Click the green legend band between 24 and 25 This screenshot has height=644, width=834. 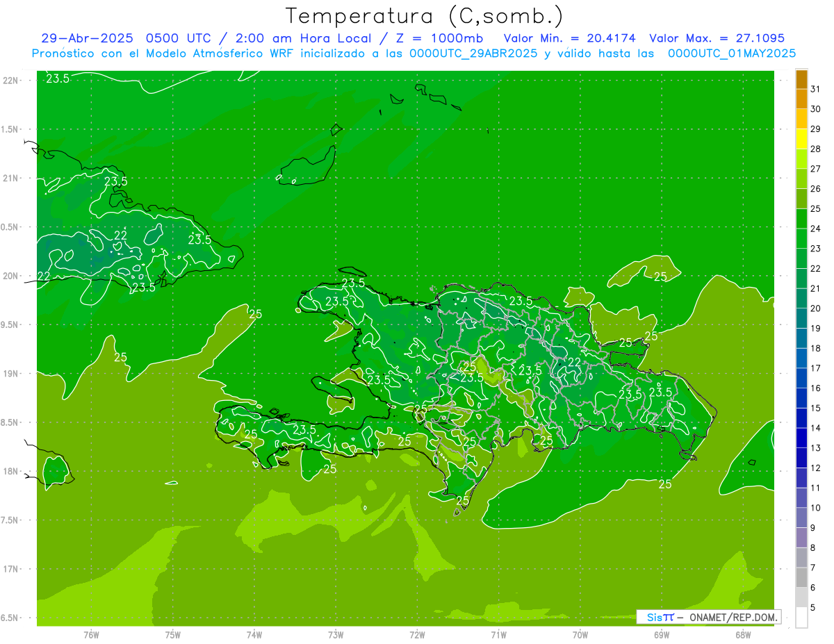coord(801,219)
